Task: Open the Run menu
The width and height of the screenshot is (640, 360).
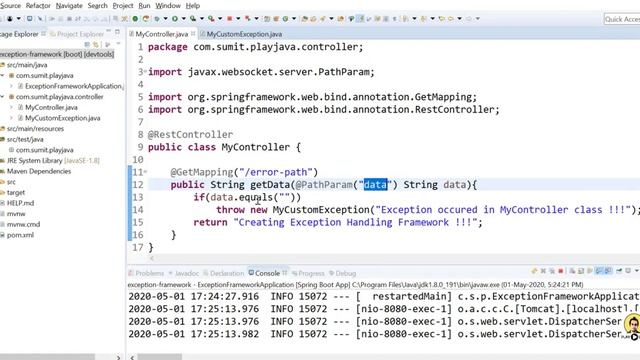Action: tap(144, 6)
